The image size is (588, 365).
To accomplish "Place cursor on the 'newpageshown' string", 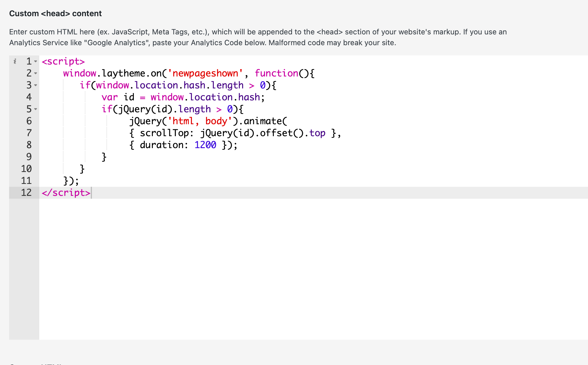I will pyautogui.click(x=205, y=73).
